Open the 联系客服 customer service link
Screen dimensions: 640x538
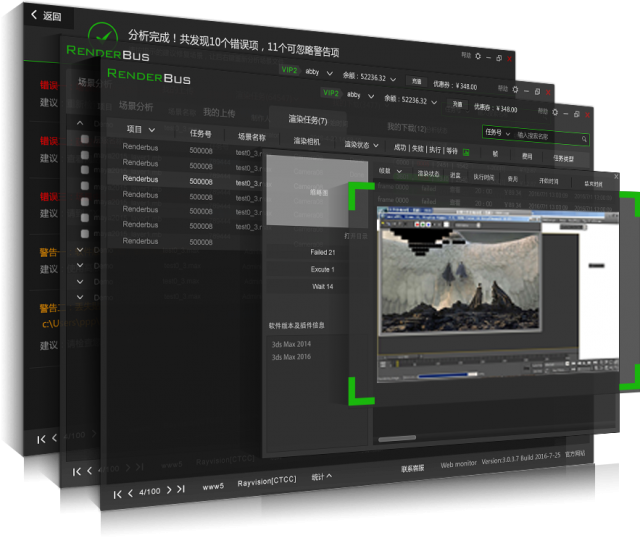(412, 469)
